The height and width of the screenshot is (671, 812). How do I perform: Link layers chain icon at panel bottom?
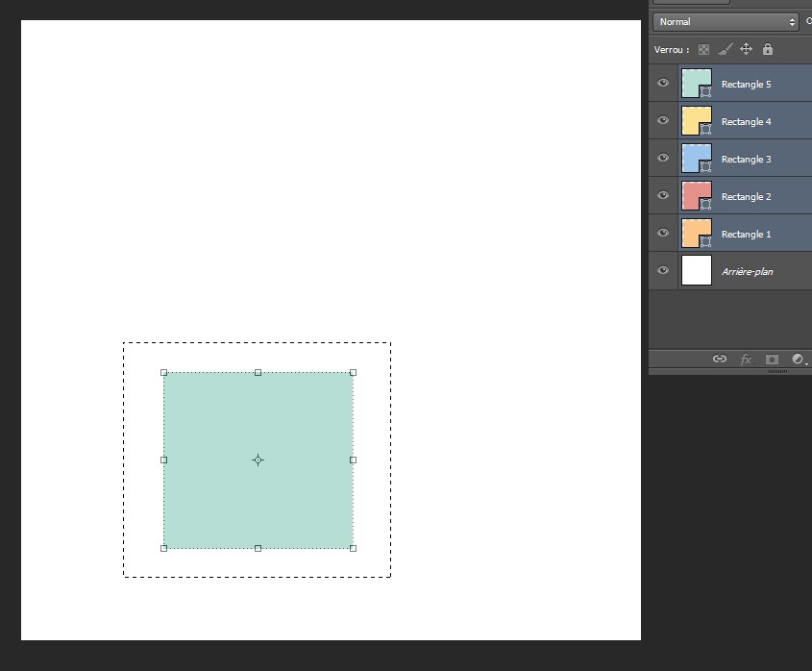720,359
